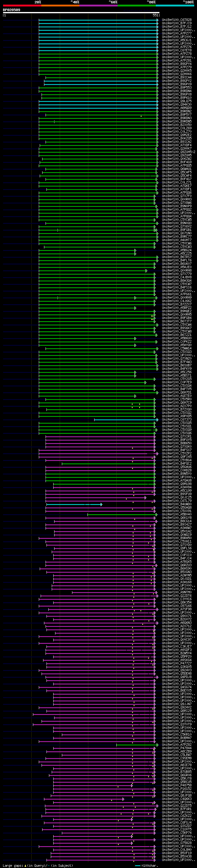Click the green ~80% identity legend segment
The image size is (197, 868).
coord(137,6)
